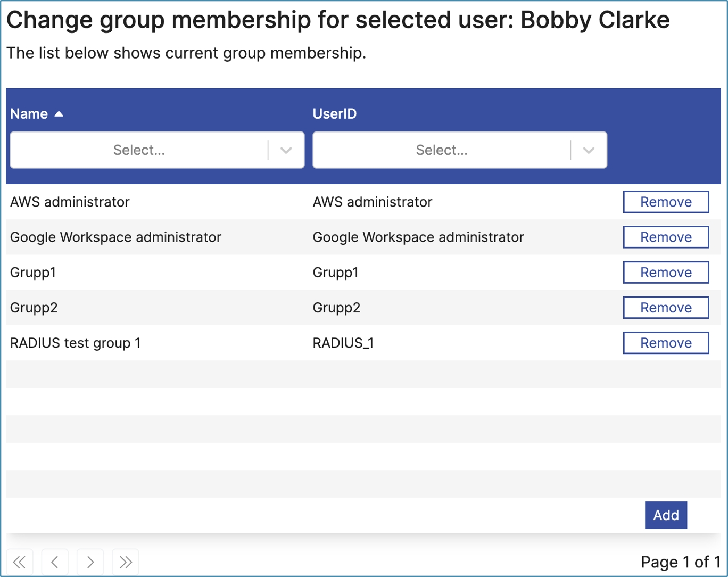This screenshot has height=577, width=728.
Task: Select the Google Workspace administrator row name
Action: (115, 237)
